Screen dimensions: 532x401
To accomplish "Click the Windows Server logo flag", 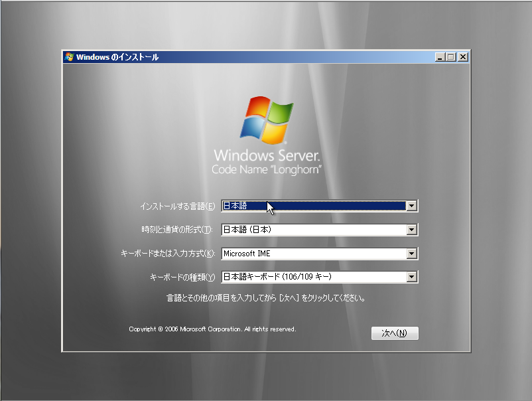I will (267, 120).
